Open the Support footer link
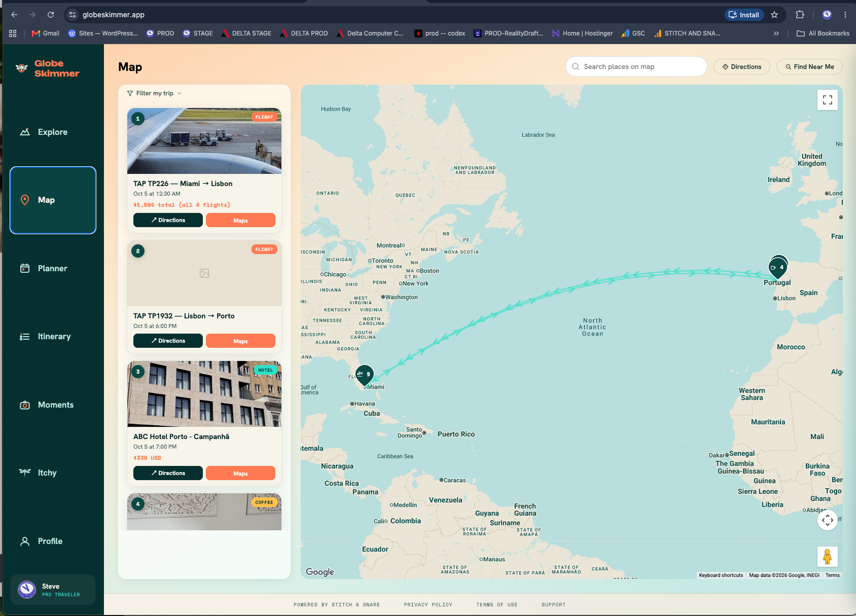Viewport: 856px width, 616px height. [x=553, y=604]
